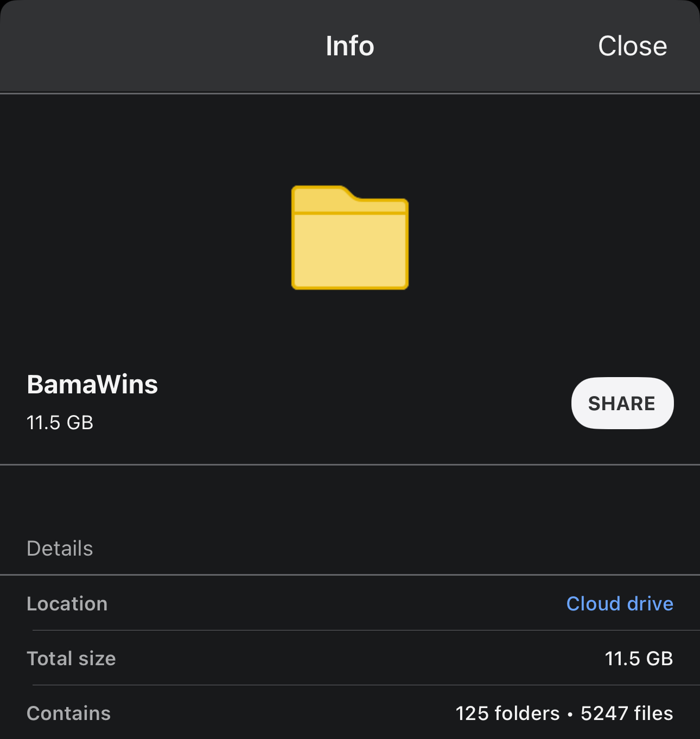Tap the 125 folders count text
Viewport: 700px width, 739px height.
pyautogui.click(x=507, y=713)
